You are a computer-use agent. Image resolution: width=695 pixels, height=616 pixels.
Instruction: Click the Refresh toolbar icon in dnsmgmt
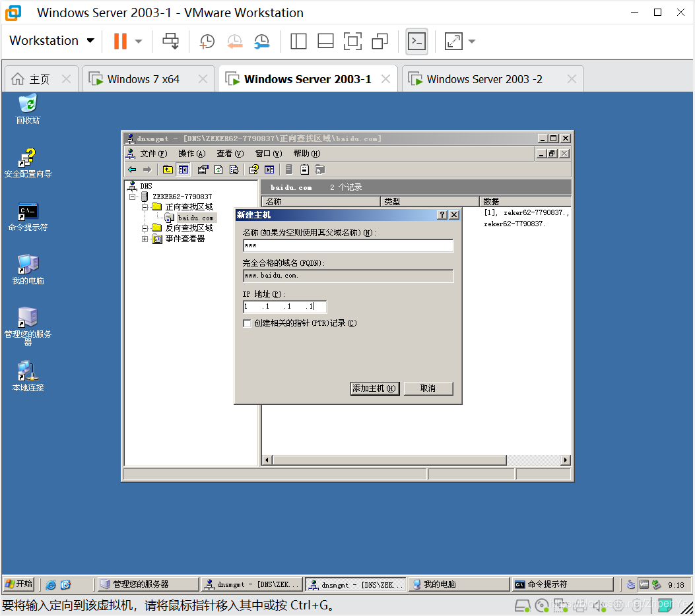point(218,169)
